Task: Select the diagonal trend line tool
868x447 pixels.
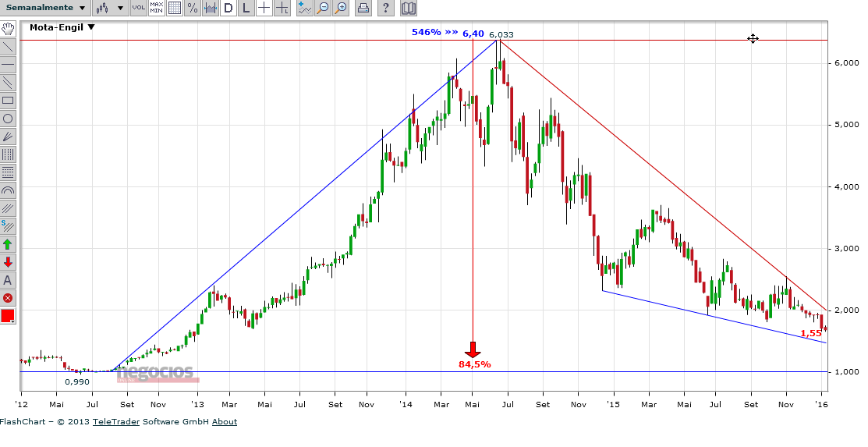Action: coord(8,47)
